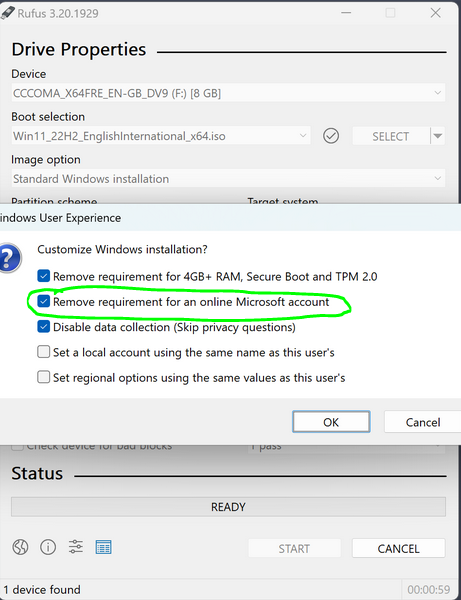Confirm the dialog with OK
This screenshot has height=600, width=461.
[x=331, y=422]
